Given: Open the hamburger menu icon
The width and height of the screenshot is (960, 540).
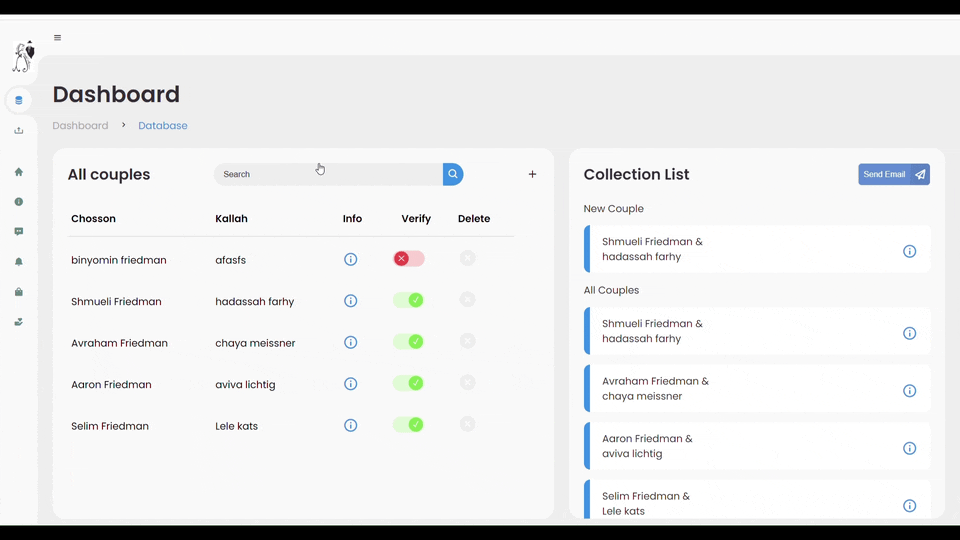Looking at the screenshot, I should pos(58,37).
